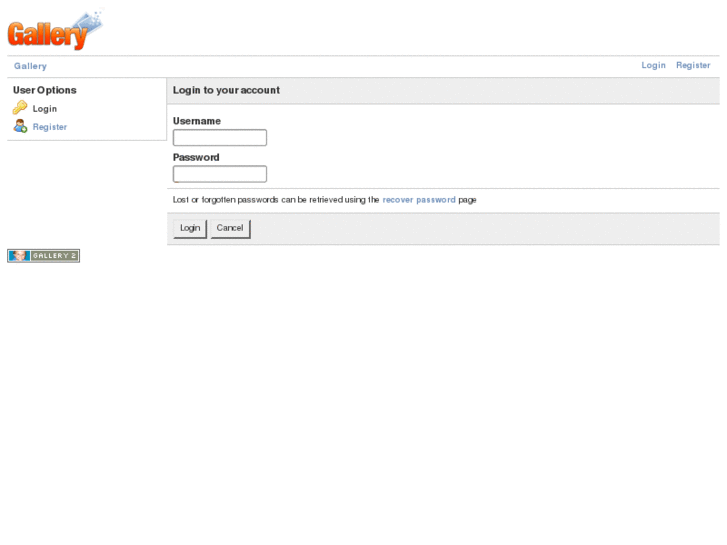Click the 'Login to your account' heading
Viewport: 727px width, 545px height.
(226, 90)
